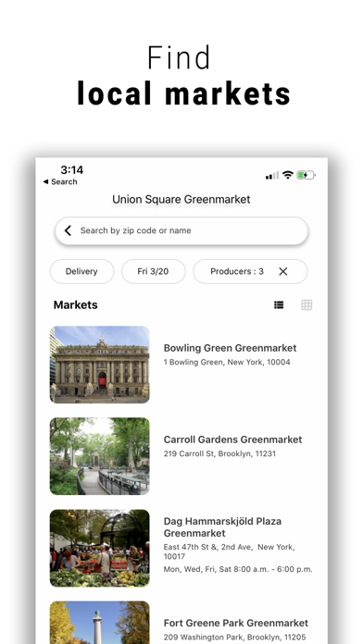Open Bowling Green Greenmarket photo
Image resolution: width=363 pixels, height=644 pixels.
coord(99,365)
